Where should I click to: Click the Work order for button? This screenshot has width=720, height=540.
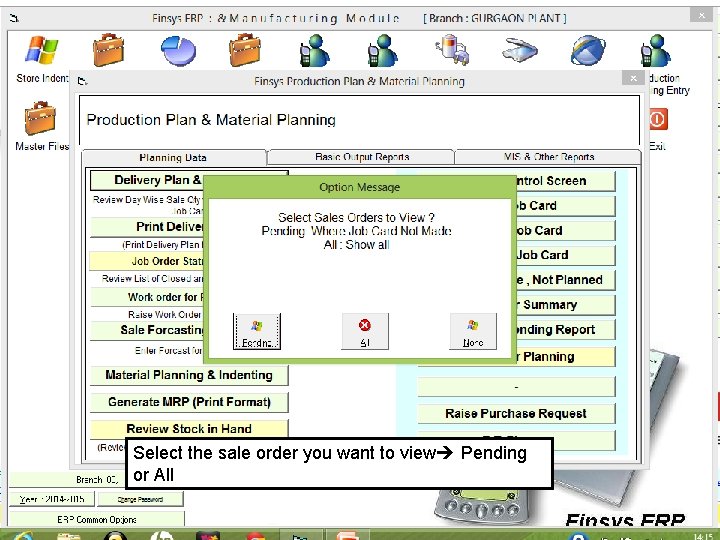pyautogui.click(x=147, y=297)
